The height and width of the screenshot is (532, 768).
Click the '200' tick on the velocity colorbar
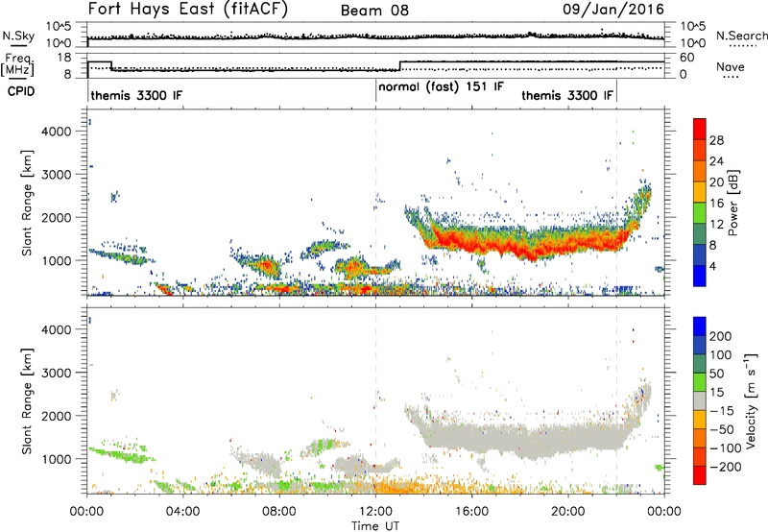721,336
